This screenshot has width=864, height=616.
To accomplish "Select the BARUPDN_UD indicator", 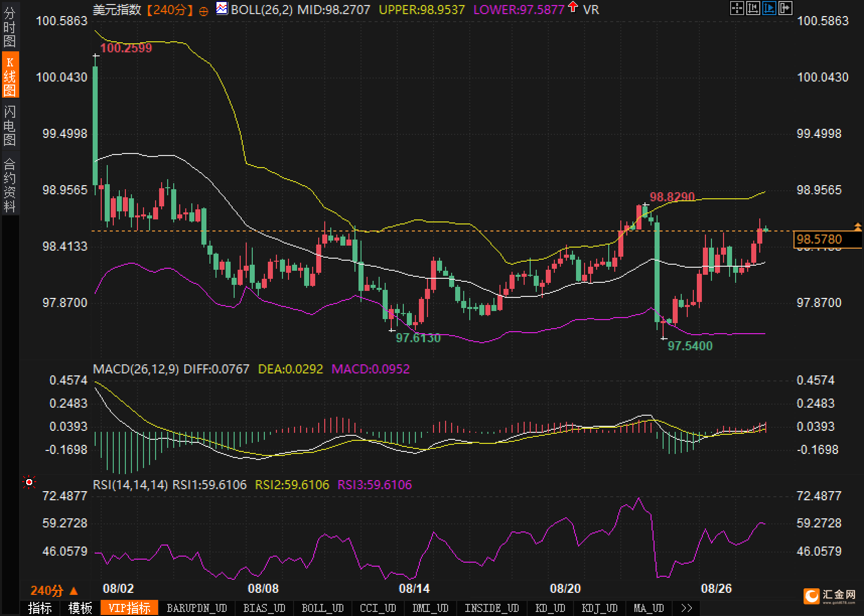I will [x=197, y=608].
